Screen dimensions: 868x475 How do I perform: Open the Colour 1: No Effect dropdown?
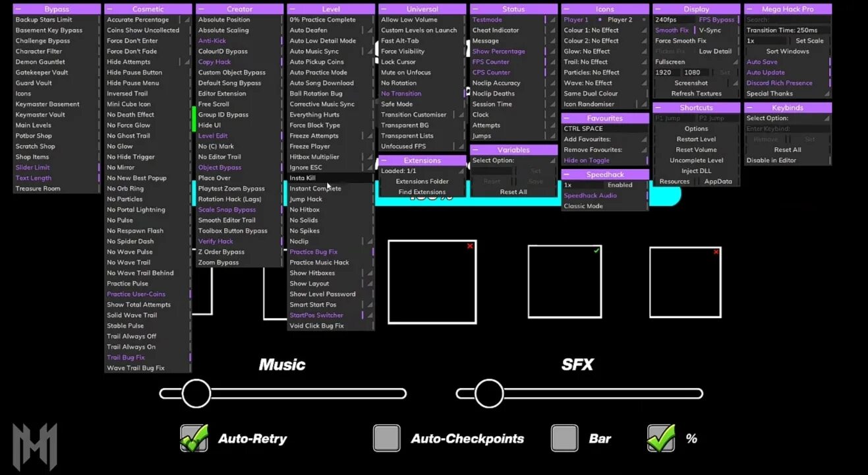click(x=604, y=30)
